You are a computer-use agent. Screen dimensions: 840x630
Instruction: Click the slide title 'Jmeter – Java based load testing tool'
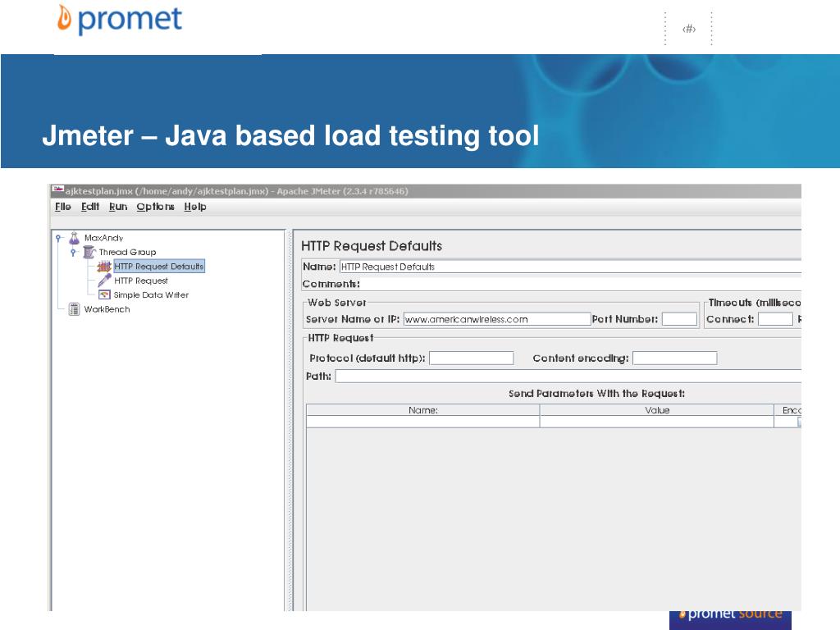click(290, 135)
